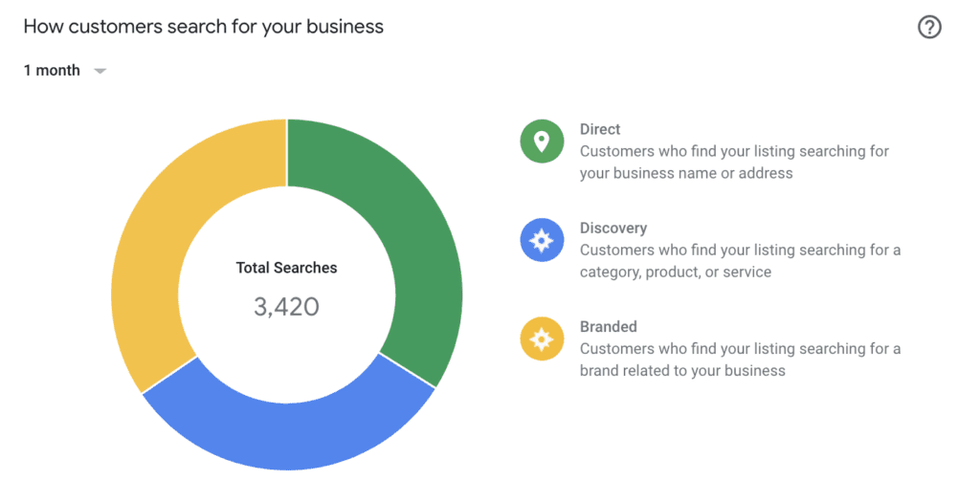Click the Branded legend label
Viewport: 980px width, 480px height.
point(608,326)
